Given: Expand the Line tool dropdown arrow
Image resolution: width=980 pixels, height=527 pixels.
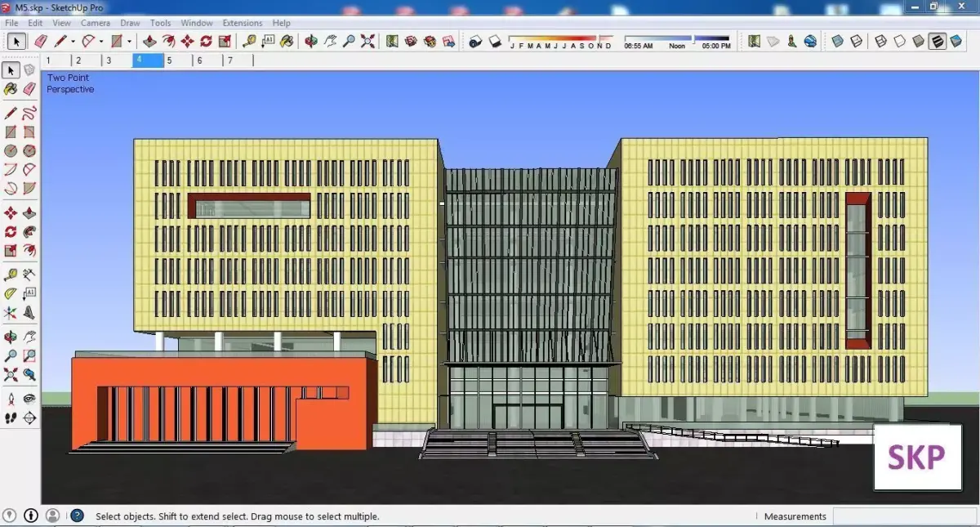Looking at the screenshot, I should click(x=73, y=41).
